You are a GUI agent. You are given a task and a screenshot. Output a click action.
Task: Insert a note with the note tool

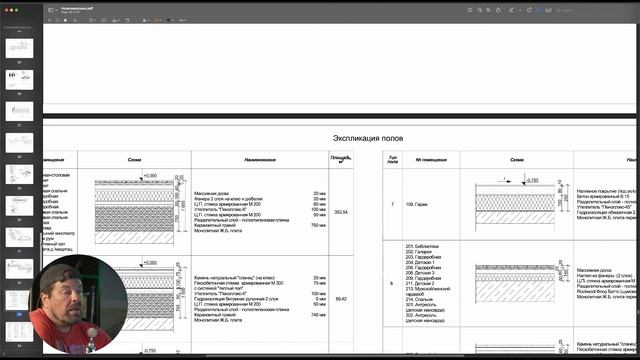pos(127,20)
